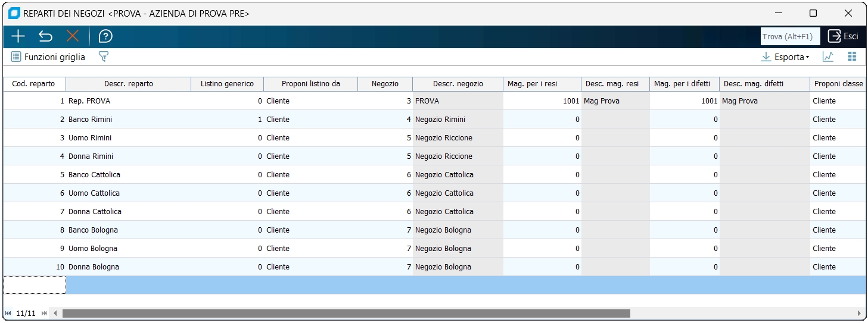The image size is (868, 323).
Task: Click Mag. per i resi header
Action: click(x=542, y=84)
